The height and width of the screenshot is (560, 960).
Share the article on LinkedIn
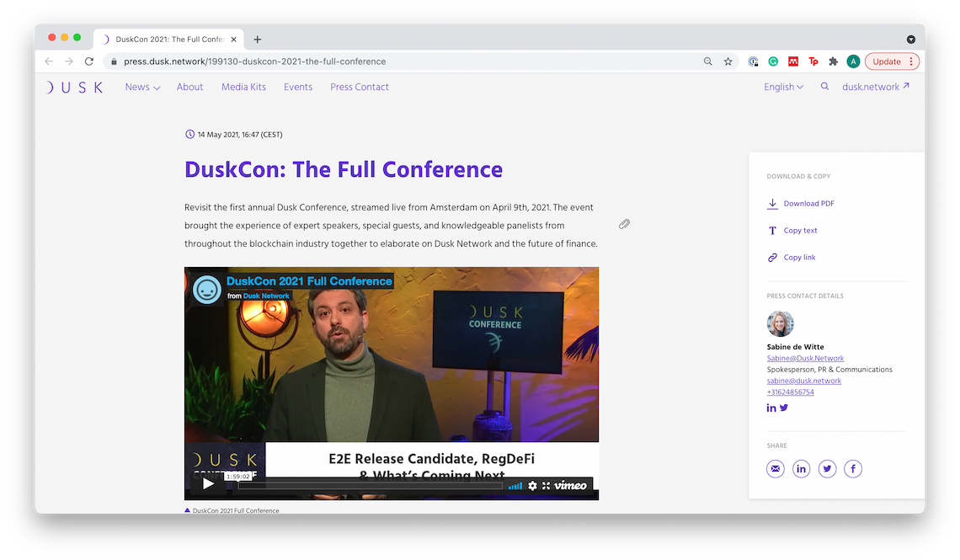(x=802, y=469)
